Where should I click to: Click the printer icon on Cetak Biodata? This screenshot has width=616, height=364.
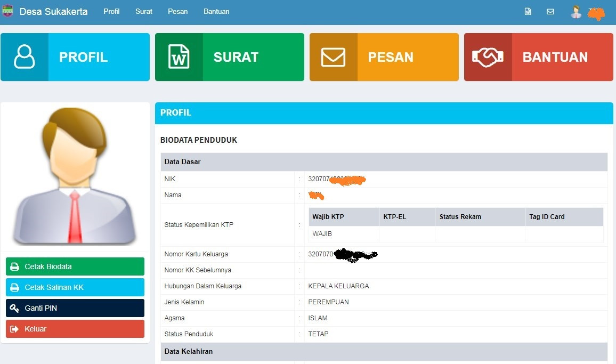(x=14, y=266)
